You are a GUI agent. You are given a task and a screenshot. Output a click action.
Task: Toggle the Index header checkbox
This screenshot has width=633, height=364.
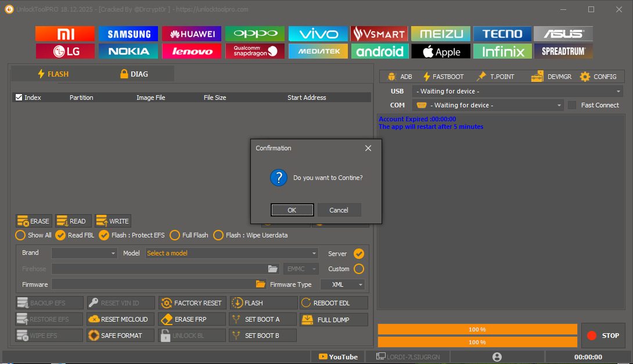19,98
